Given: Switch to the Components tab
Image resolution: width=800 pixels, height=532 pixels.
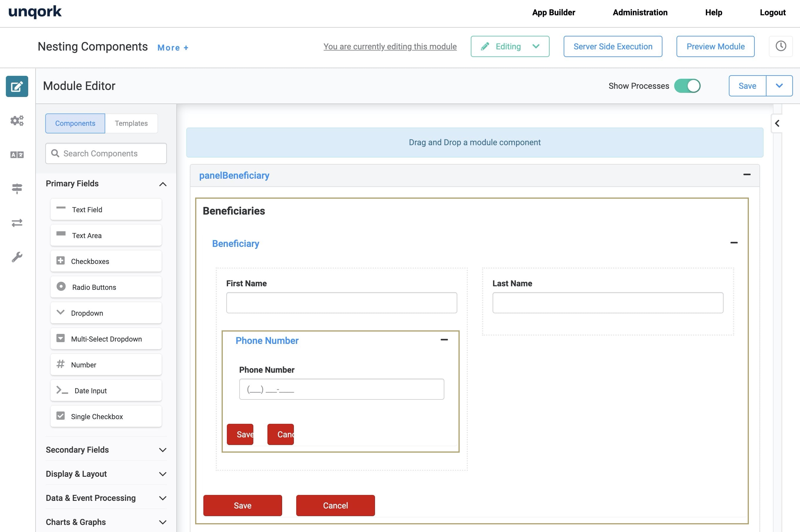Looking at the screenshot, I should pyautogui.click(x=75, y=123).
